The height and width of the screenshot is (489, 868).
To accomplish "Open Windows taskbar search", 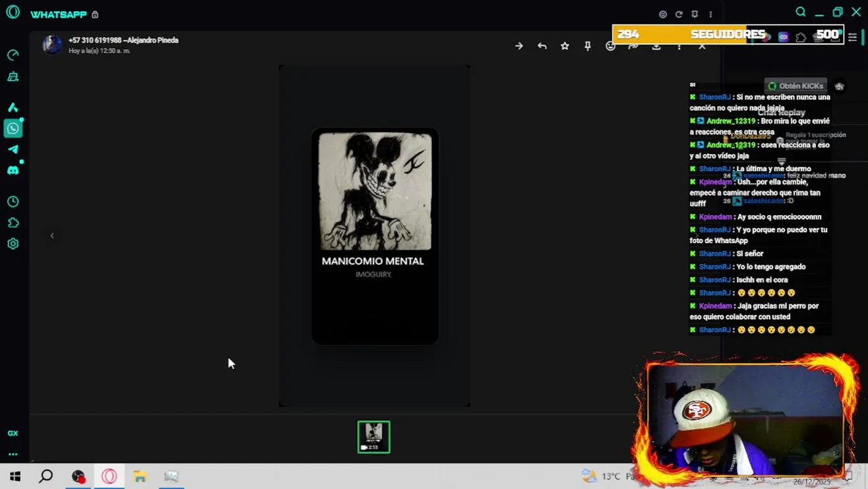I will point(46,477).
